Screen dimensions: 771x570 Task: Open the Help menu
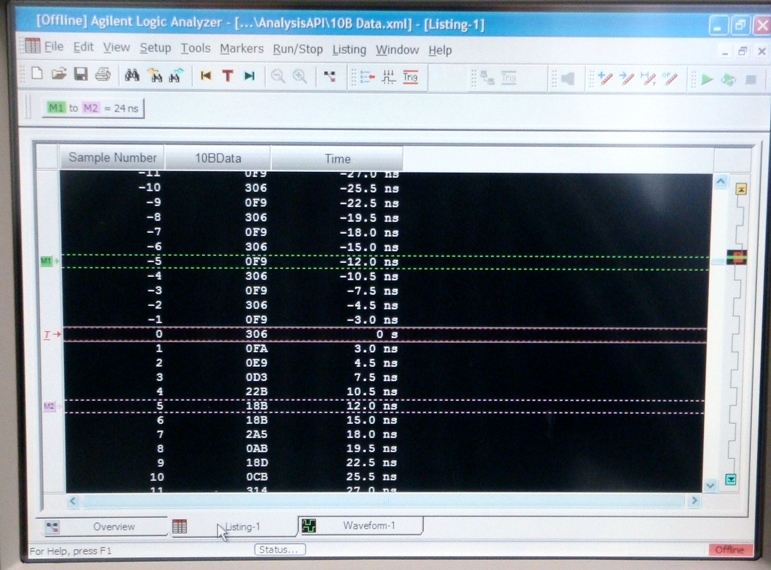[x=440, y=50]
